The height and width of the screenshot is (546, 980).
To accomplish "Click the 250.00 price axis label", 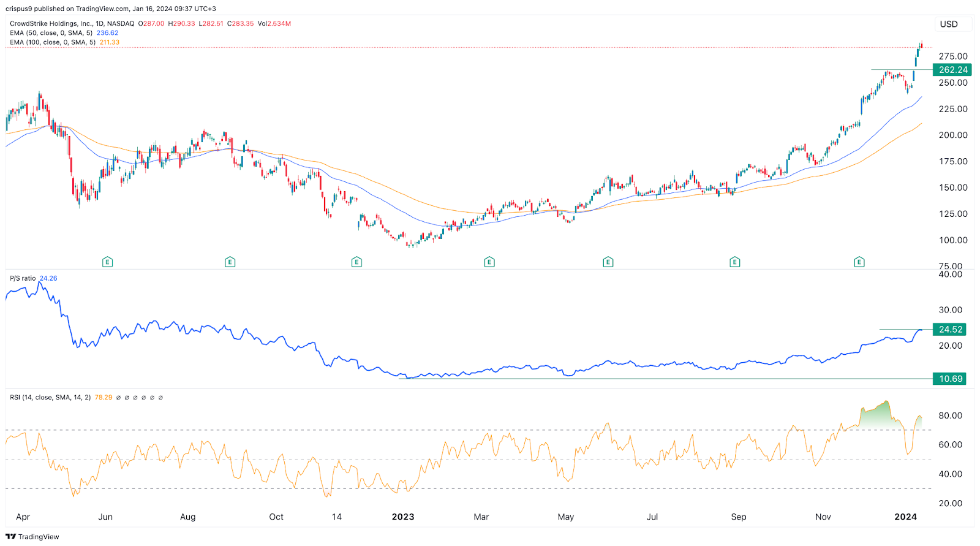I will (953, 83).
